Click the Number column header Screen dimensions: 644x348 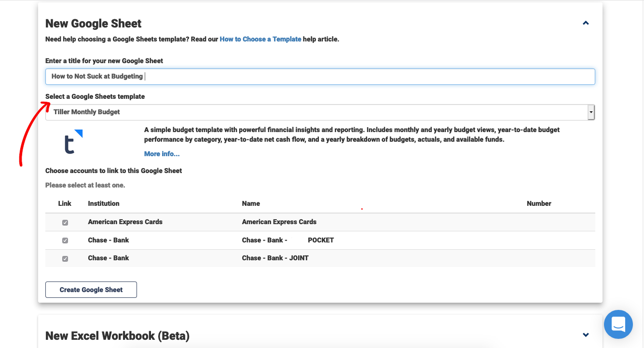pyautogui.click(x=539, y=203)
